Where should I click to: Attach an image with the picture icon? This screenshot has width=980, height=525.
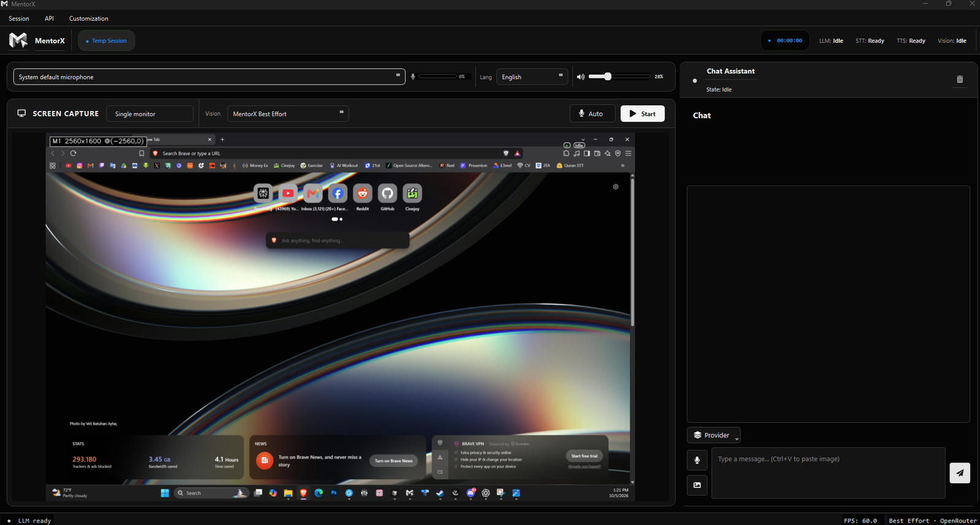[697, 485]
